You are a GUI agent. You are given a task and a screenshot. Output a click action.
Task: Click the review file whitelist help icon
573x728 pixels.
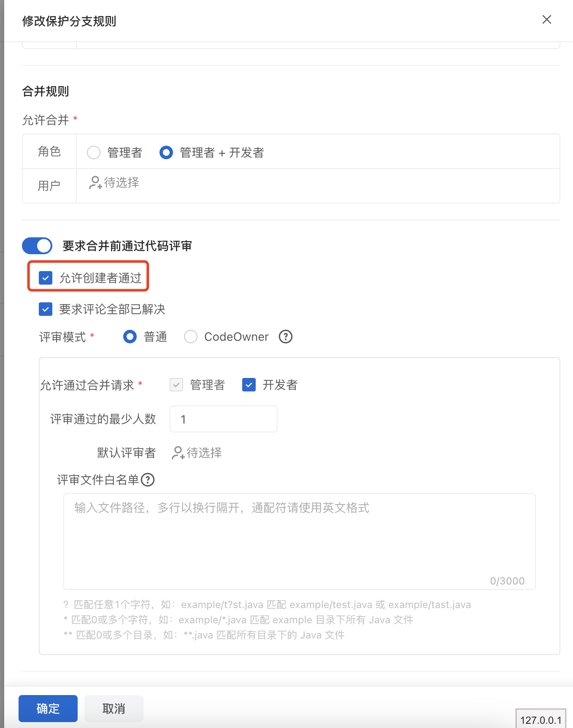148,480
